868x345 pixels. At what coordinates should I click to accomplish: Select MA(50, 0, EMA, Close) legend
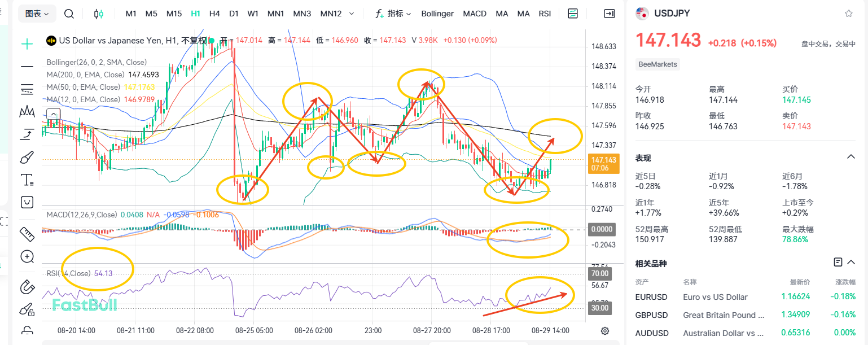84,87
